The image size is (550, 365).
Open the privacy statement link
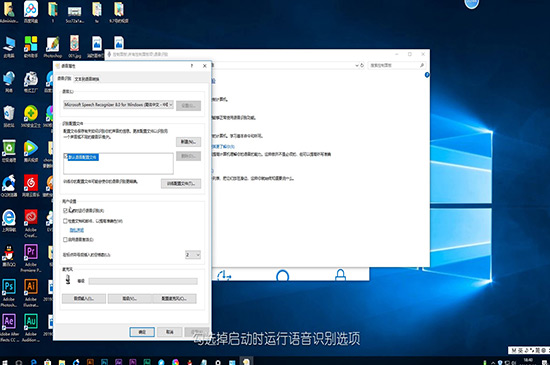[x=77, y=230]
